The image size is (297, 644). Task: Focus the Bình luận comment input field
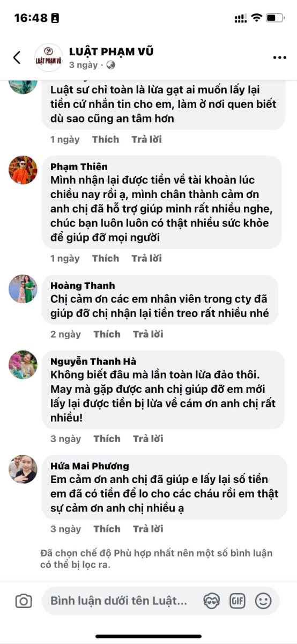(119, 601)
